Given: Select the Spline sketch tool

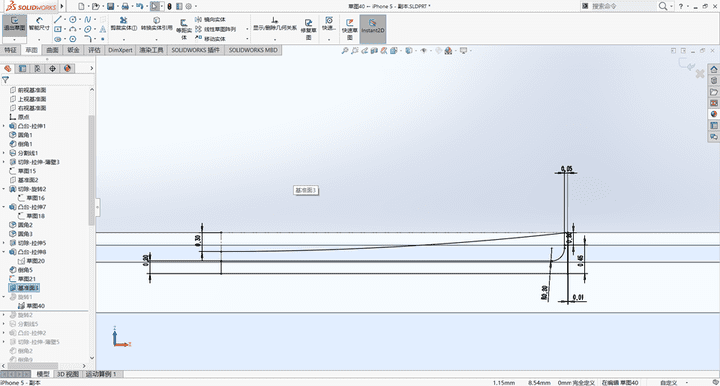Looking at the screenshot, I should click(87, 19).
